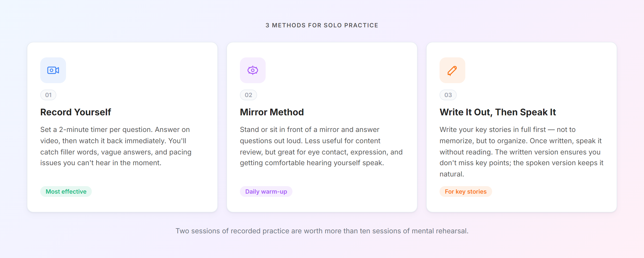Screen dimensions: 644x258
Task: Click the Most effective tag
Action: pyautogui.click(x=66, y=191)
